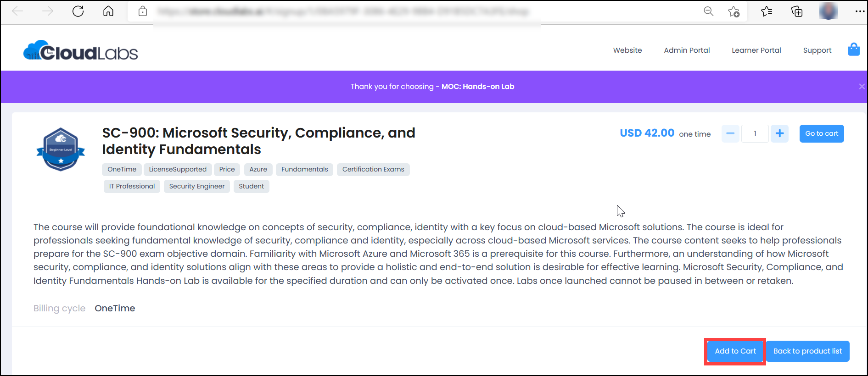Screen dimensions: 868x376
Task: Click Back to product list button
Action: coord(807,351)
